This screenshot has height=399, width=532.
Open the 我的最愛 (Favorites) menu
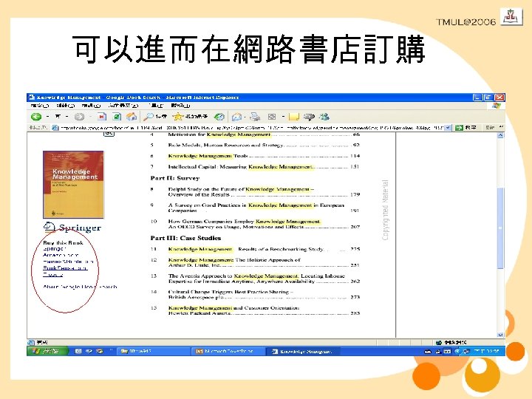pyautogui.click(x=123, y=106)
